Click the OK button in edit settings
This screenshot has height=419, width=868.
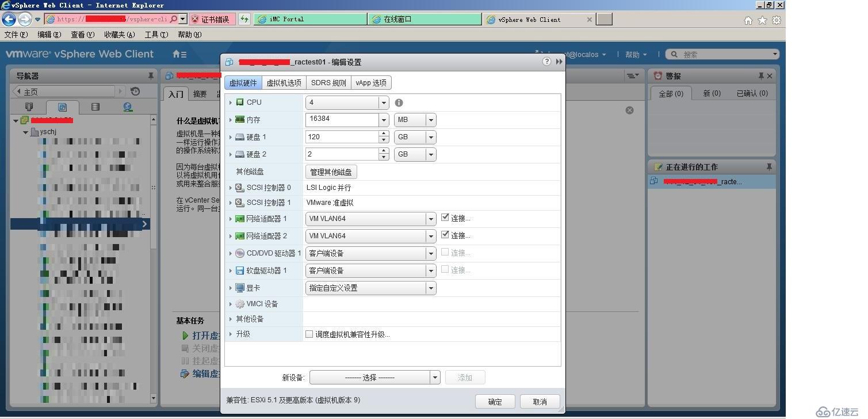coord(495,402)
